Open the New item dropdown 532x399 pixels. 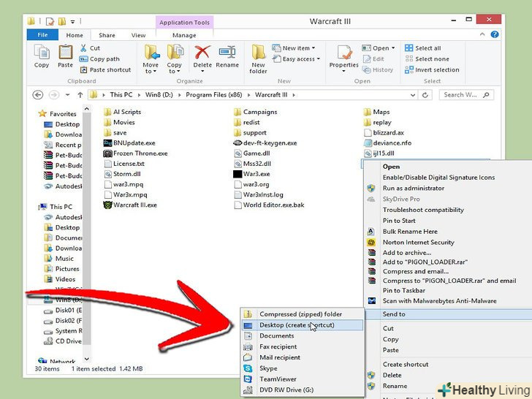tap(294, 48)
